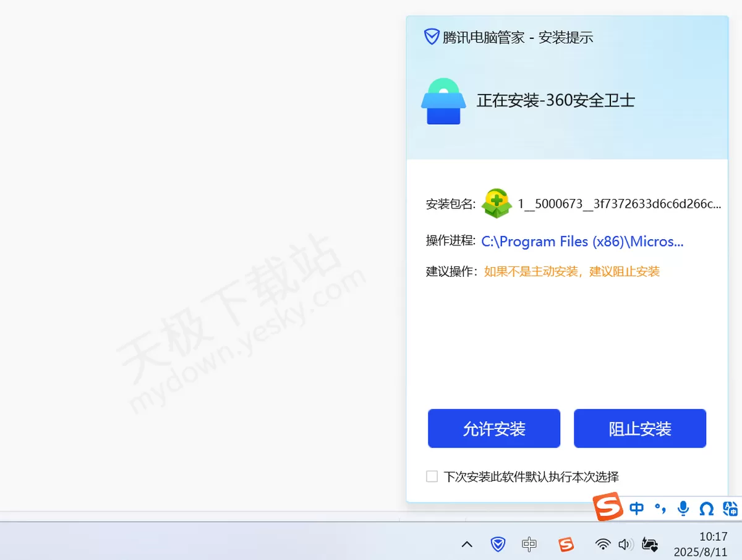This screenshot has width=742, height=560.
Task: Open the clock showing 10:17 2025/8/11
Action: pos(701,544)
